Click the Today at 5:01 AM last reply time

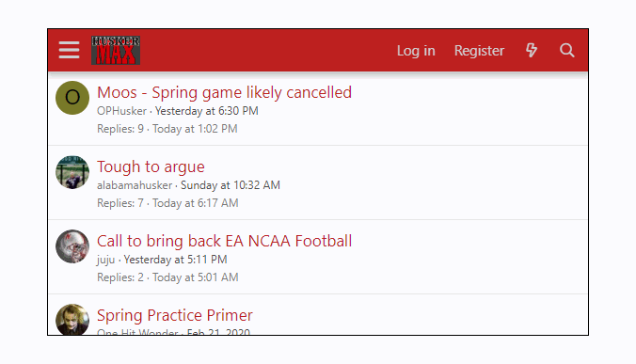point(196,277)
